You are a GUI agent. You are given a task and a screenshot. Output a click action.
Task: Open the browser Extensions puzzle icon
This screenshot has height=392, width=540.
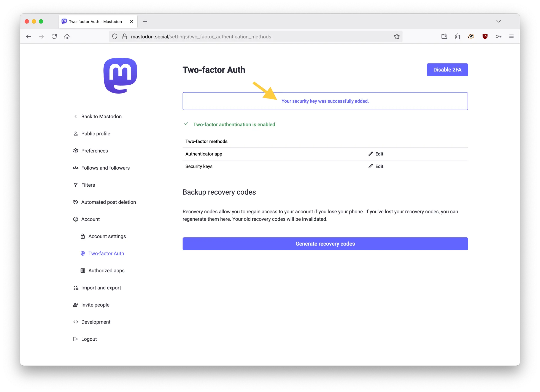coord(457,37)
